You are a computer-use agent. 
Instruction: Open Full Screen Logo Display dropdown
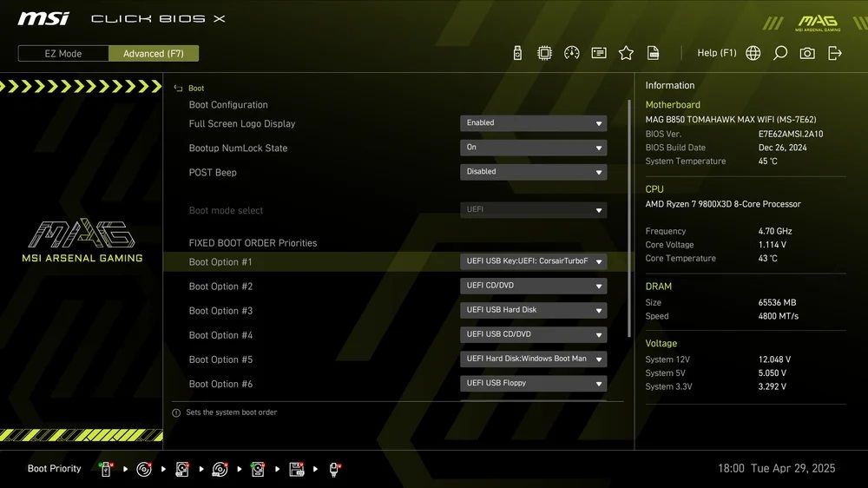[533, 123]
